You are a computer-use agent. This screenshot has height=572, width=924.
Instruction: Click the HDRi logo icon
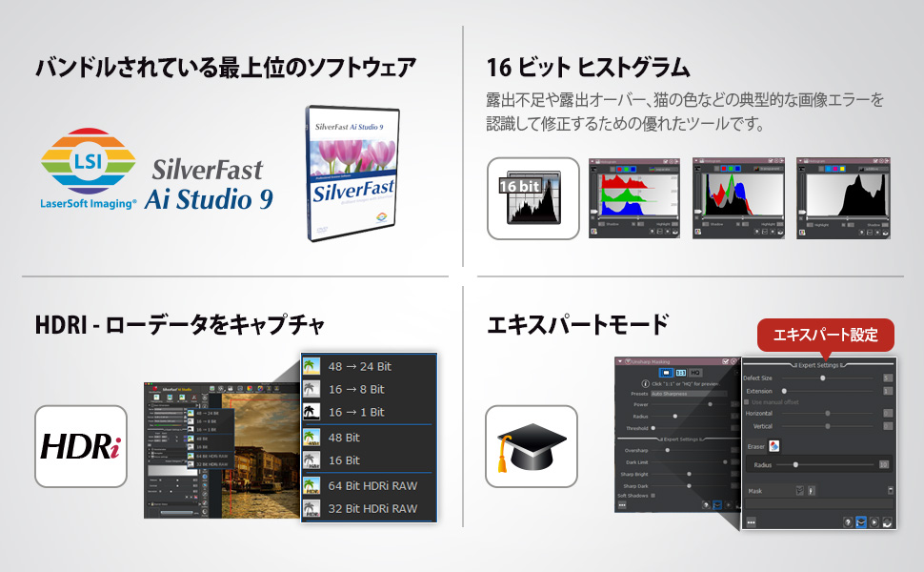81,446
